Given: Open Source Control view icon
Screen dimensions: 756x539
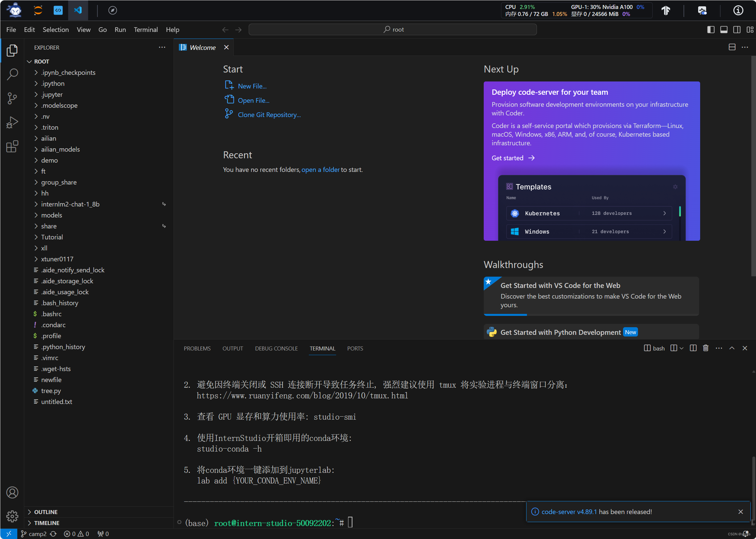Looking at the screenshot, I should tap(12, 98).
